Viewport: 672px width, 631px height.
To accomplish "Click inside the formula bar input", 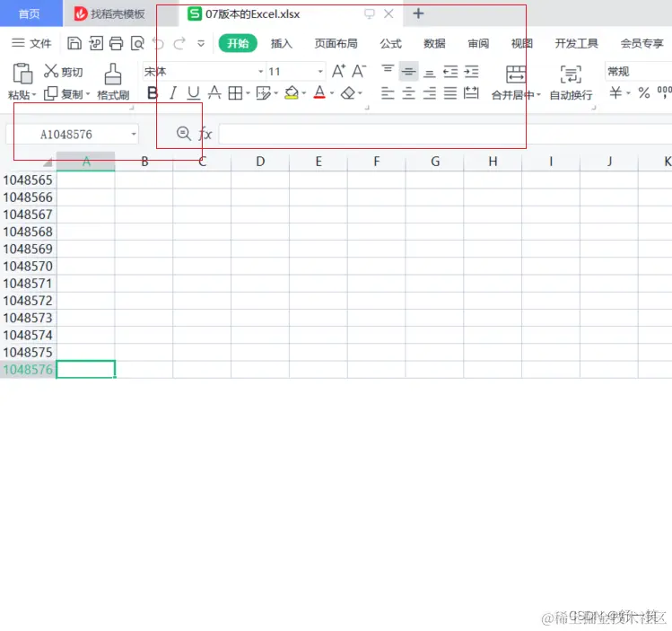I will tap(445, 134).
